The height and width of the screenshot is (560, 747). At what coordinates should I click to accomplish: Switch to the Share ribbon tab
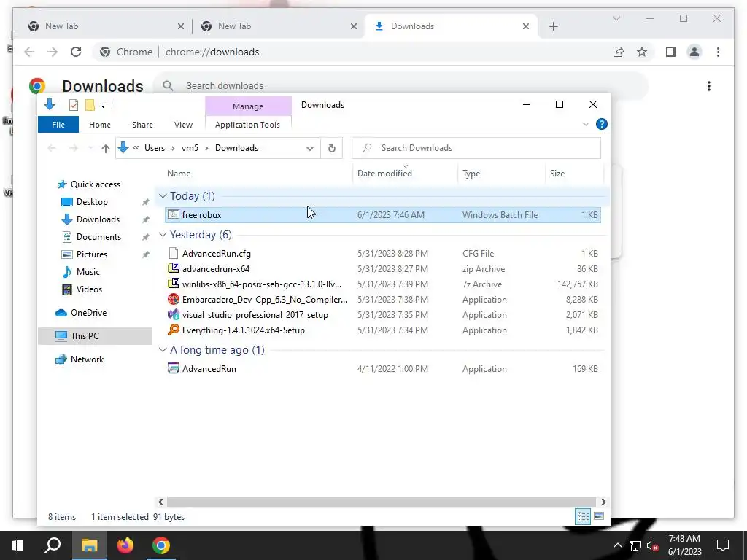(x=142, y=125)
